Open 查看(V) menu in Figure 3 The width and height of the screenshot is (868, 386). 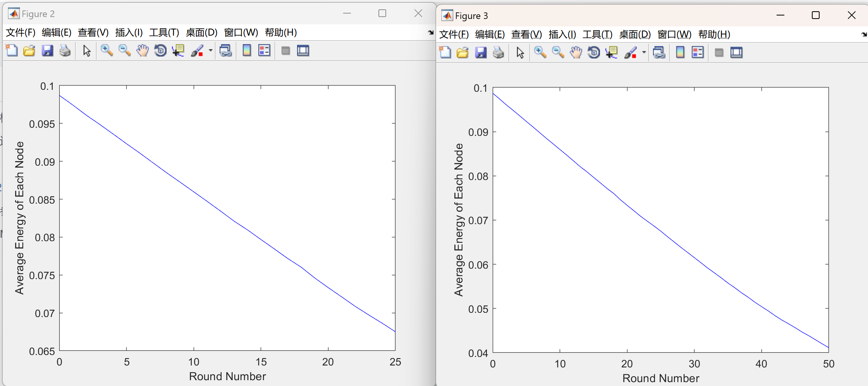click(526, 34)
